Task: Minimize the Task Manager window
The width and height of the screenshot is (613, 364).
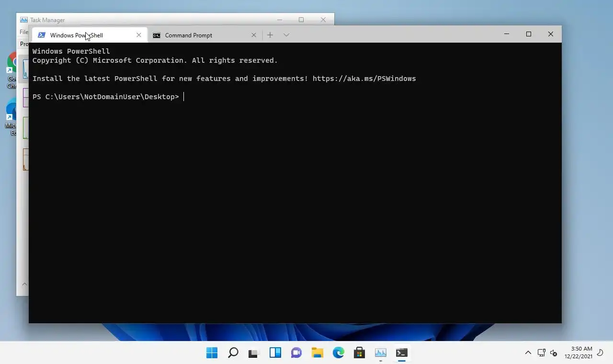Action: [280, 20]
